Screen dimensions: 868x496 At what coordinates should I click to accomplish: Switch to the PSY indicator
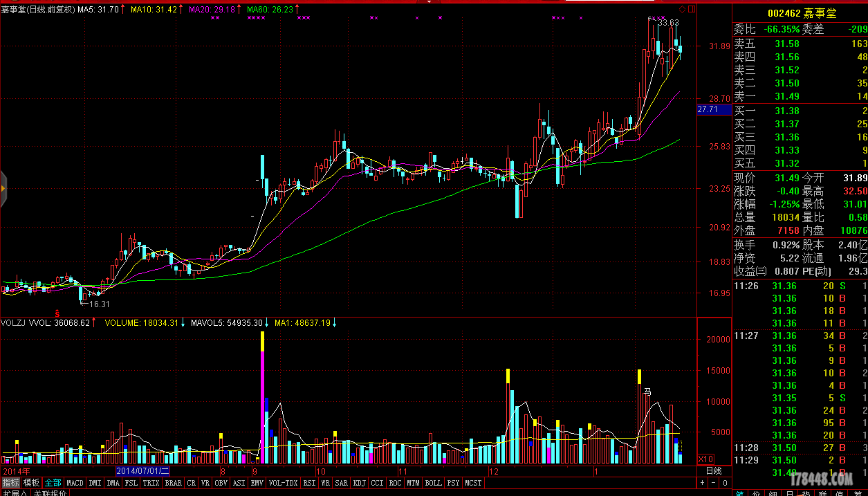(x=454, y=483)
